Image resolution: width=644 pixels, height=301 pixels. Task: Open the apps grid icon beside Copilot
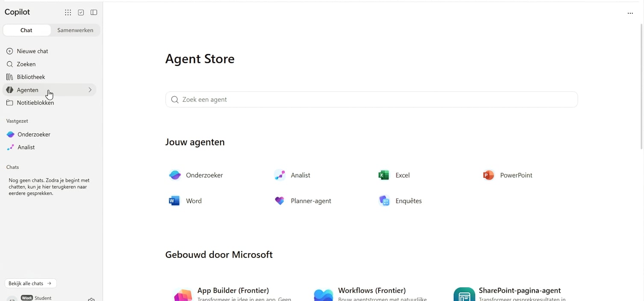[x=68, y=12]
